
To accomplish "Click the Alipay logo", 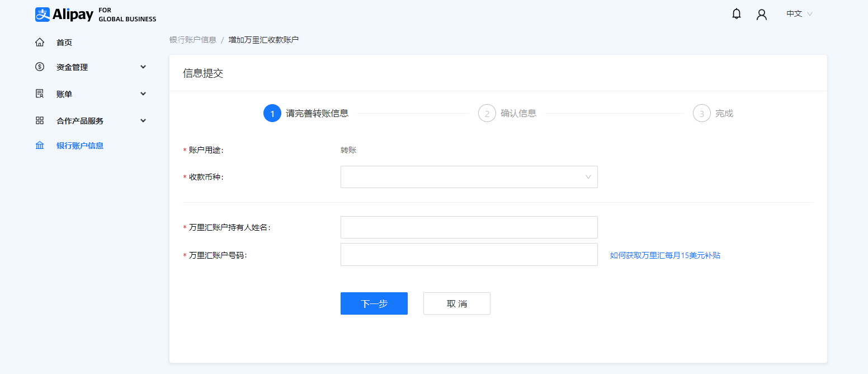I will 62,15.
